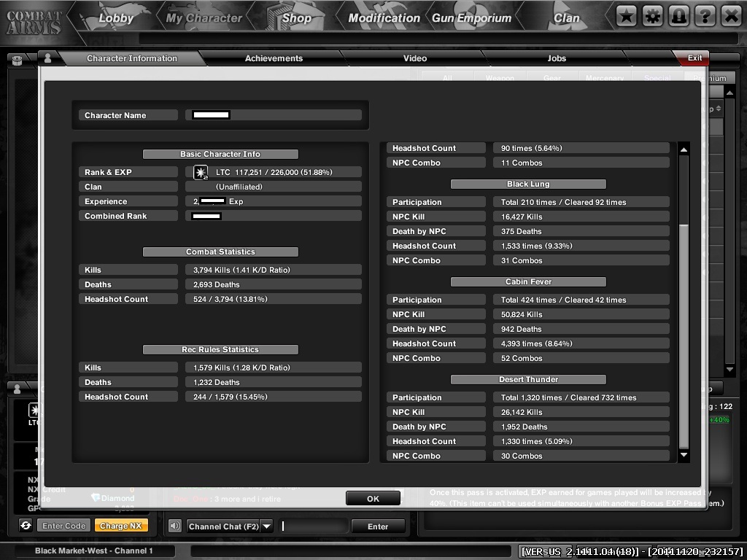Image resolution: width=747 pixels, height=560 pixels.
Task: Focus the chat message input field
Action: pos(313,526)
